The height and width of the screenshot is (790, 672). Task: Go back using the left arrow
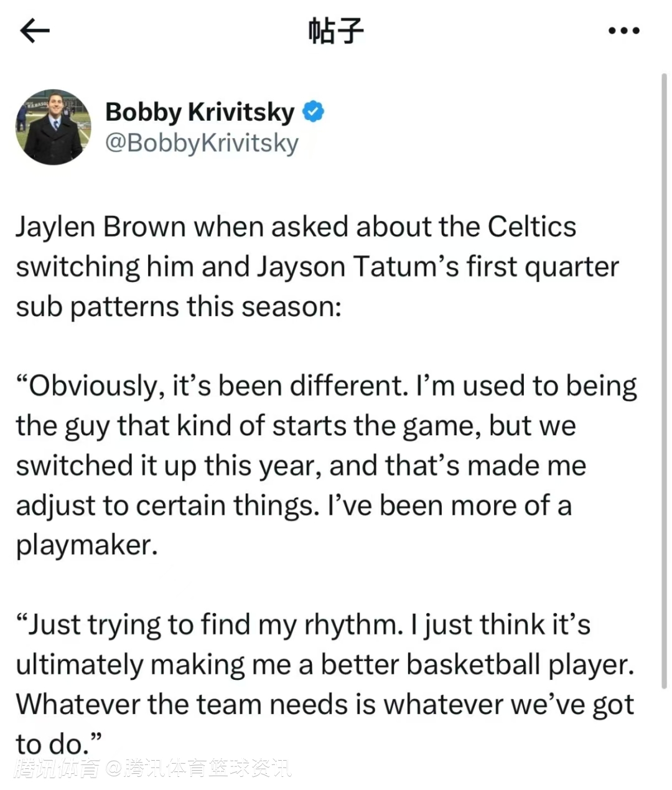tap(34, 31)
